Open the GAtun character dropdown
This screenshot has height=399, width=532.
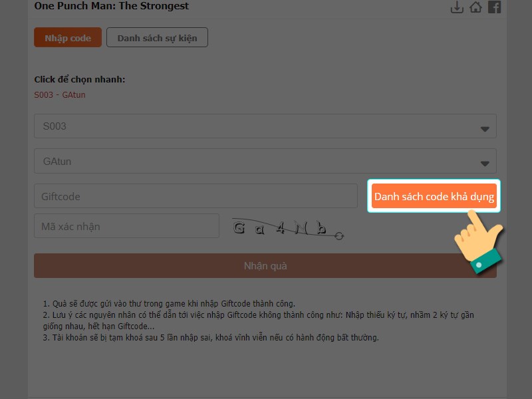point(265,161)
